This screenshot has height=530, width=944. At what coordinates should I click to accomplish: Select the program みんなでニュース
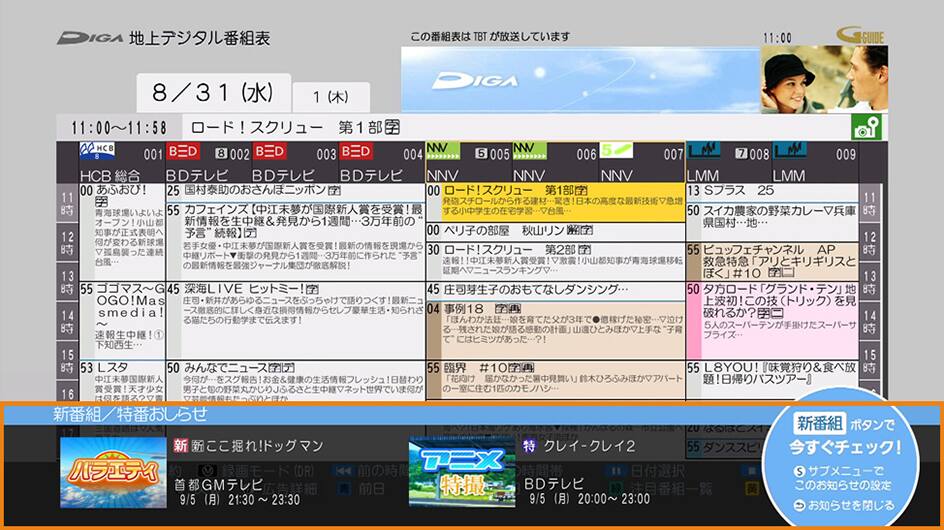296,381
